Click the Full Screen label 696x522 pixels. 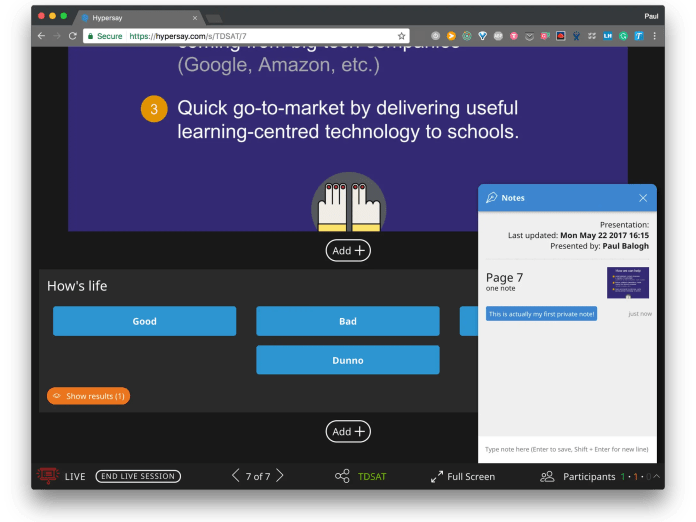(x=471, y=476)
